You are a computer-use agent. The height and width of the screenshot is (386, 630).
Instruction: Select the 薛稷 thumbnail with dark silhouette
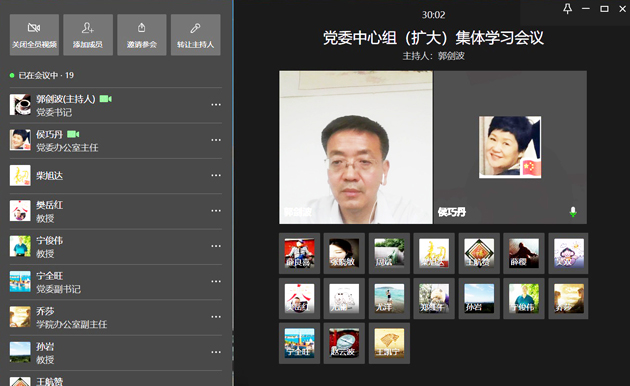tap(524, 253)
